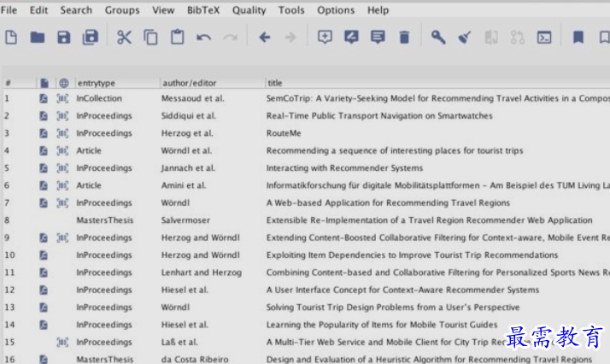Click the Paste clipboard icon
Image resolution: width=610 pixels, height=364 pixels.
(x=177, y=37)
